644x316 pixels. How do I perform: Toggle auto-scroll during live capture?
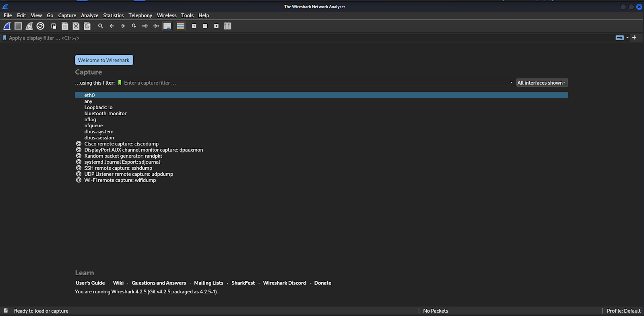pos(167,26)
